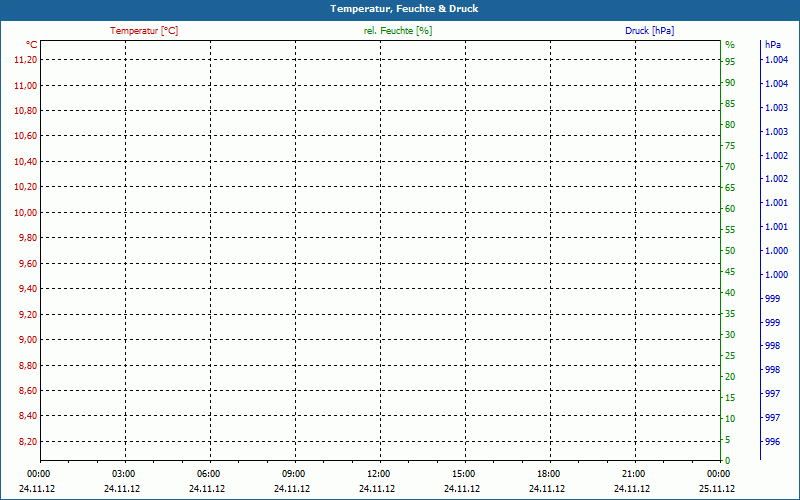Click the 45 tick on the humidity axis

[x=730, y=271]
